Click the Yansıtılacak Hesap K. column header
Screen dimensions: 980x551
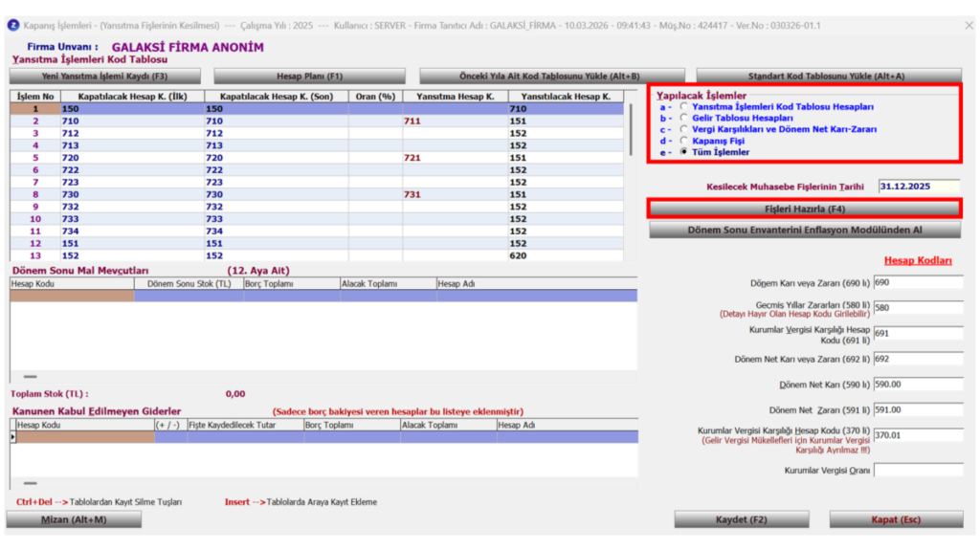566,97
